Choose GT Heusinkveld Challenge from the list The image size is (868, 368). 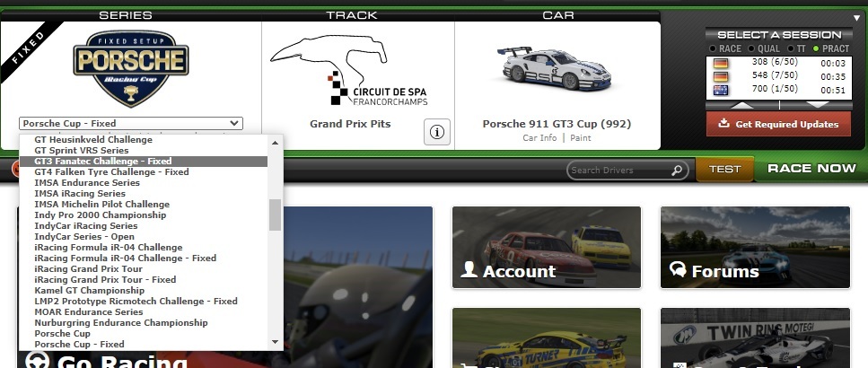click(x=144, y=139)
